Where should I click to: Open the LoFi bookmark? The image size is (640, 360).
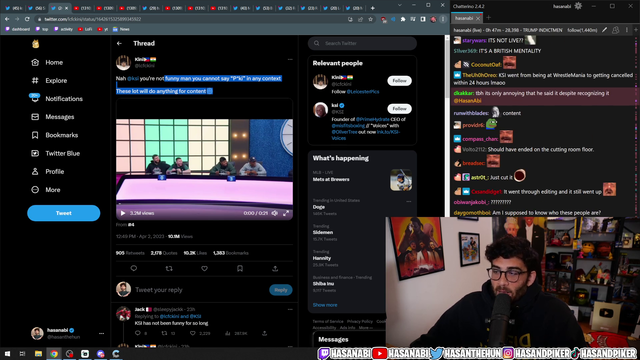click(85, 29)
